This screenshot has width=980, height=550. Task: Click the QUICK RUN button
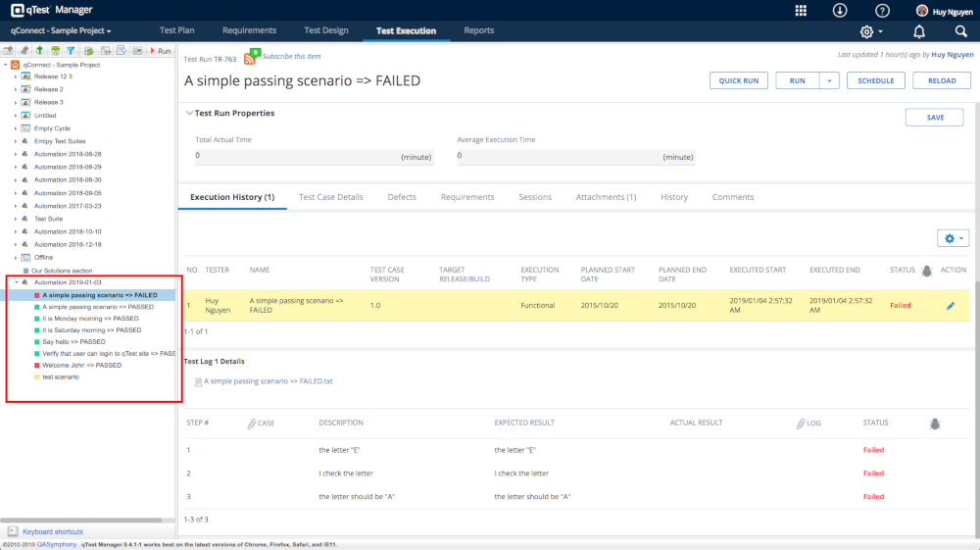coord(739,80)
